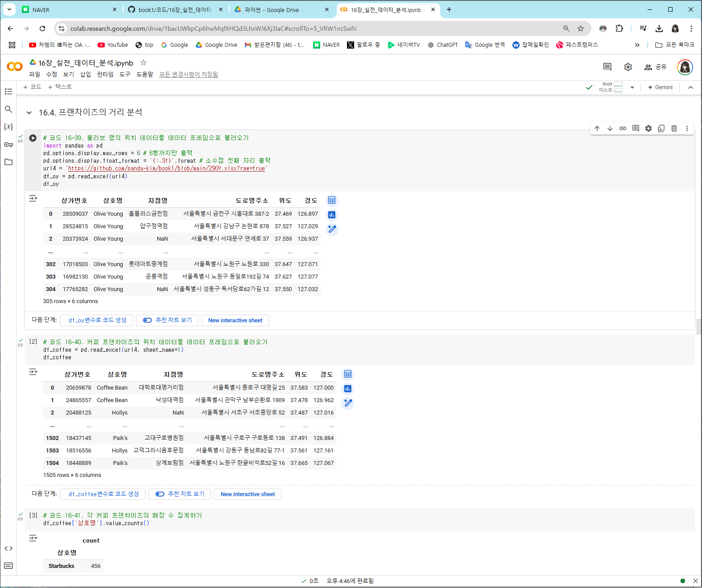Mirror the cell in a tab
The height and width of the screenshot is (588, 702).
pyautogui.click(x=661, y=128)
